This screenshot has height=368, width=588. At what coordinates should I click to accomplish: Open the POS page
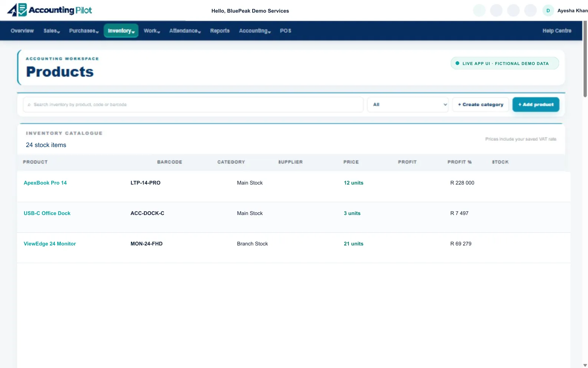(285, 31)
